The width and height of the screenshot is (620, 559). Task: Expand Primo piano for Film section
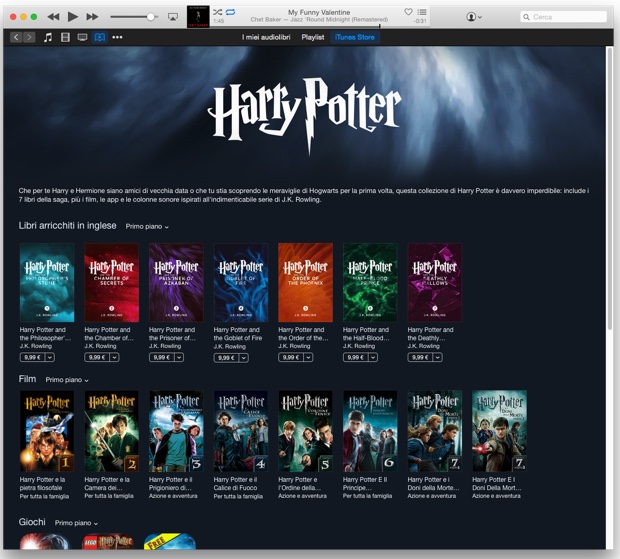click(x=67, y=380)
